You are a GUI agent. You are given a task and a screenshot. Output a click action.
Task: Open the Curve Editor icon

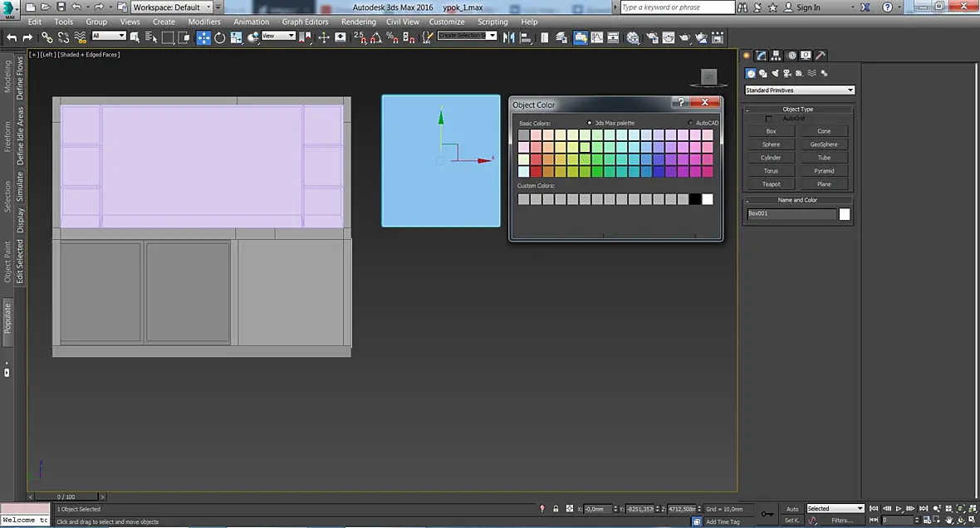pos(597,37)
